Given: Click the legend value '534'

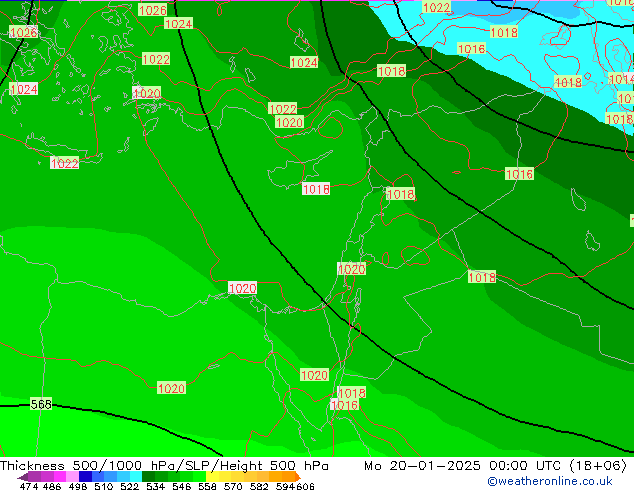Looking at the screenshot, I should point(155,486).
